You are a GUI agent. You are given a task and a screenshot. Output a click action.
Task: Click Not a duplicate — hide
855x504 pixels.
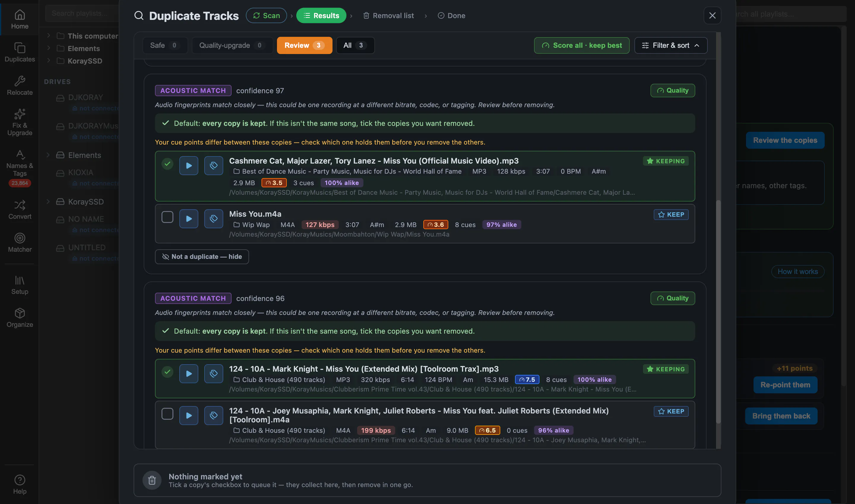(202, 256)
